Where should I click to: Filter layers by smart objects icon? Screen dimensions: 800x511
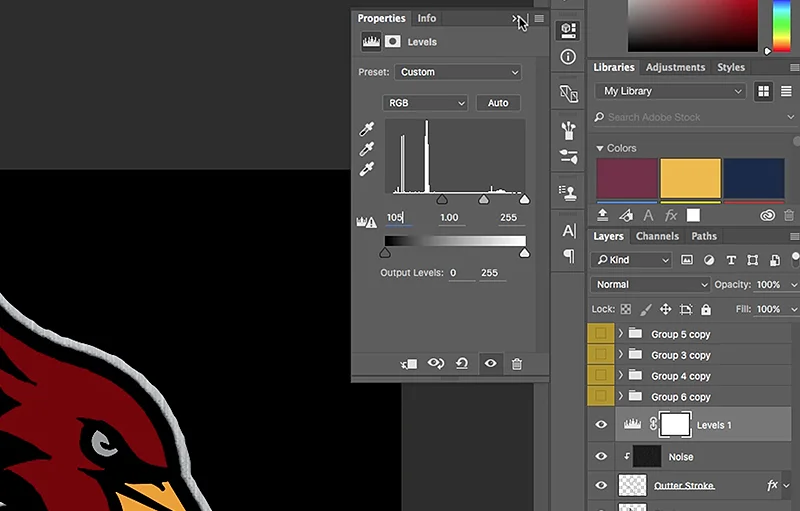pyautogui.click(x=774, y=260)
